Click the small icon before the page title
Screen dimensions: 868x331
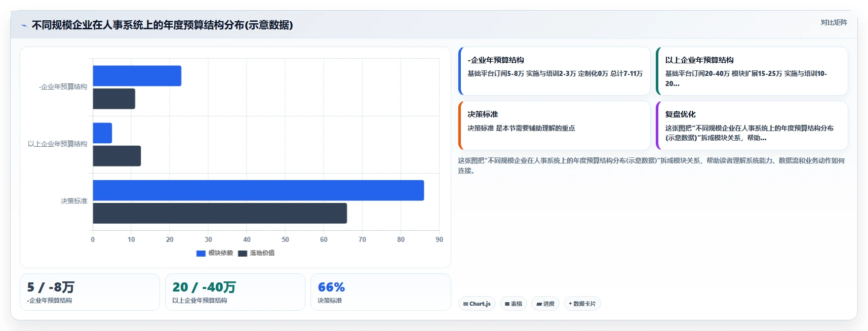pyautogui.click(x=24, y=25)
